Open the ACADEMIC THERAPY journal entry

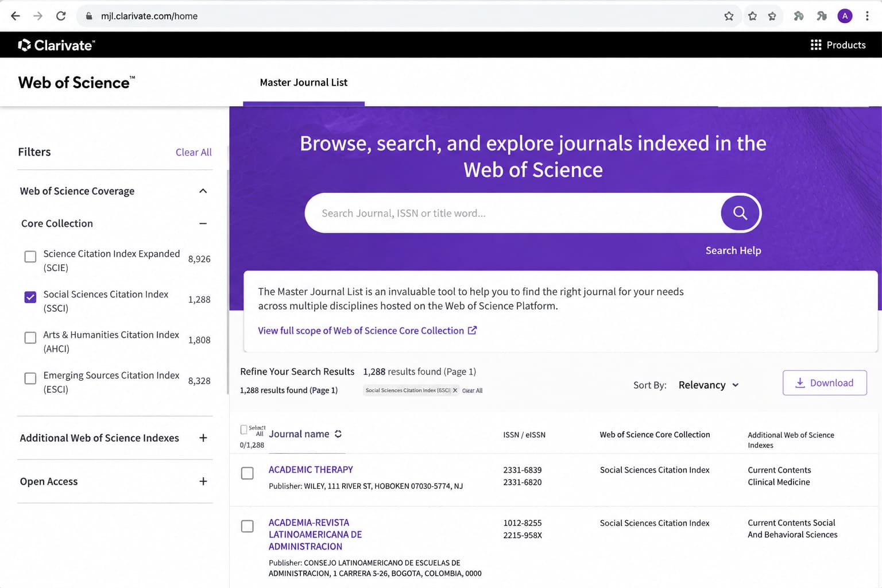point(311,470)
